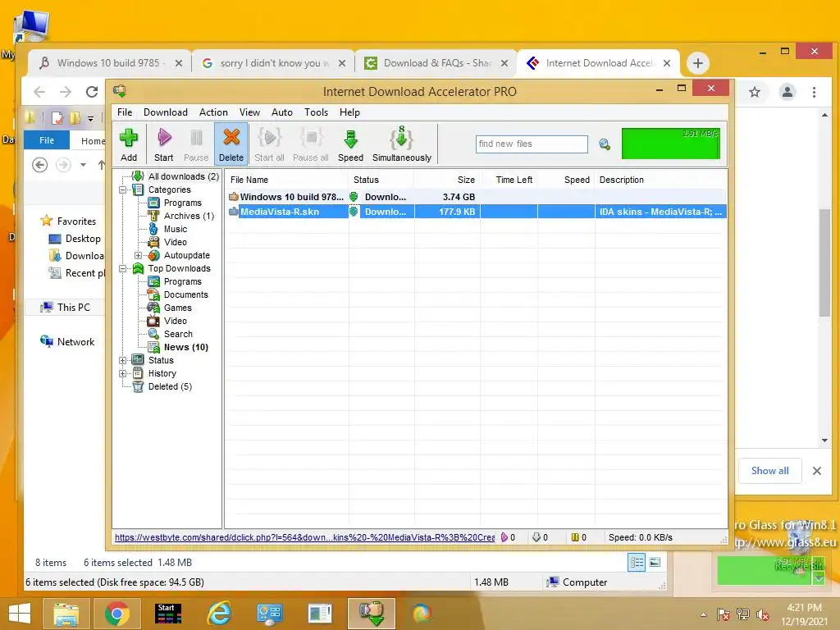Switch to the Download & FAQs browser tab
The width and height of the screenshot is (840, 630).
[x=436, y=63]
